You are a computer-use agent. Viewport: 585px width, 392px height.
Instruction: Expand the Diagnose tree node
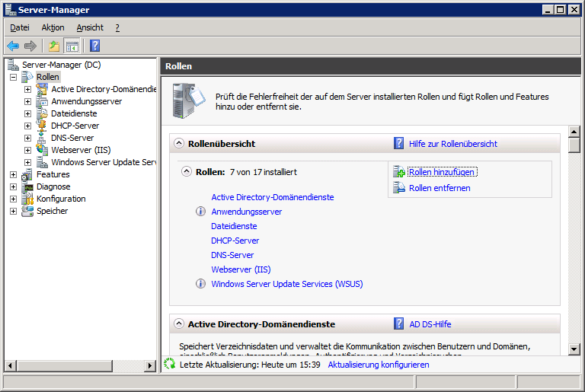[14, 186]
